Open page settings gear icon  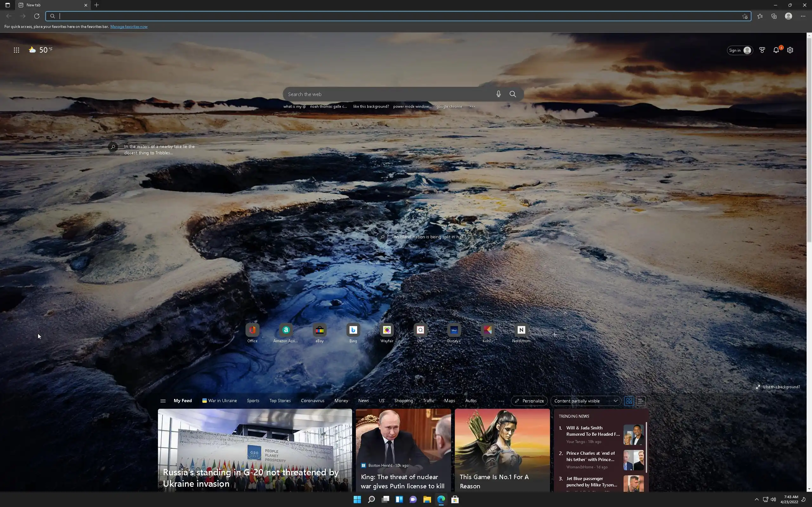(x=790, y=50)
